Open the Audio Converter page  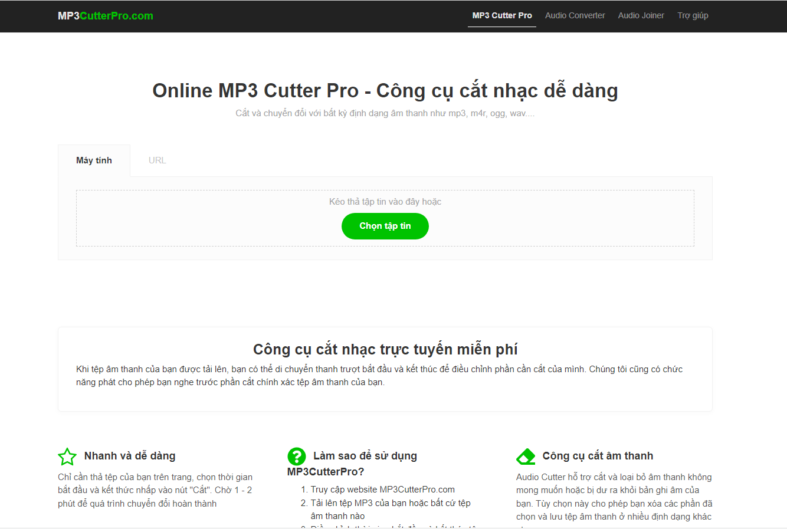575,15
